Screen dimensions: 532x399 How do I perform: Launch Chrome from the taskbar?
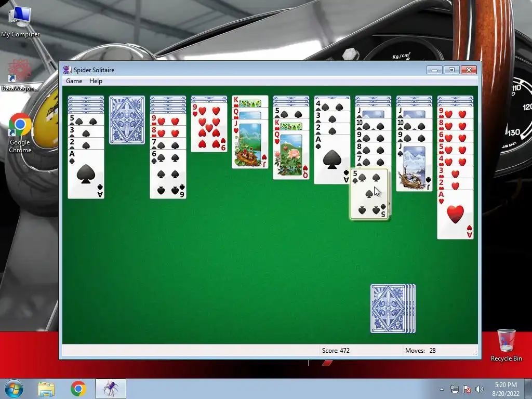tap(78, 389)
